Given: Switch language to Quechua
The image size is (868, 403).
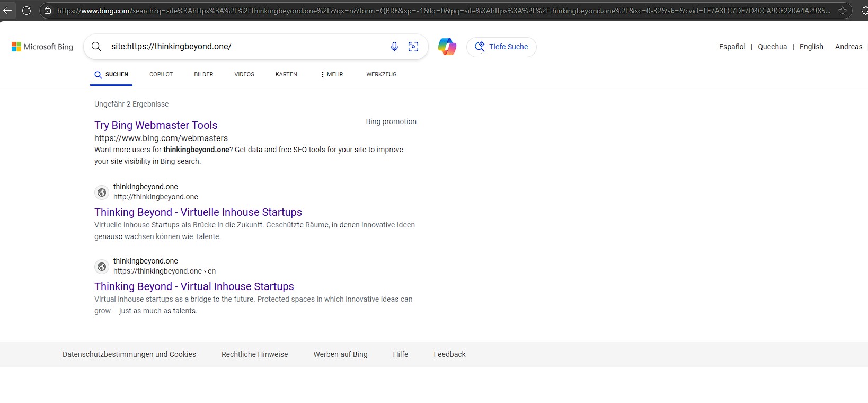Looking at the screenshot, I should pos(773,47).
